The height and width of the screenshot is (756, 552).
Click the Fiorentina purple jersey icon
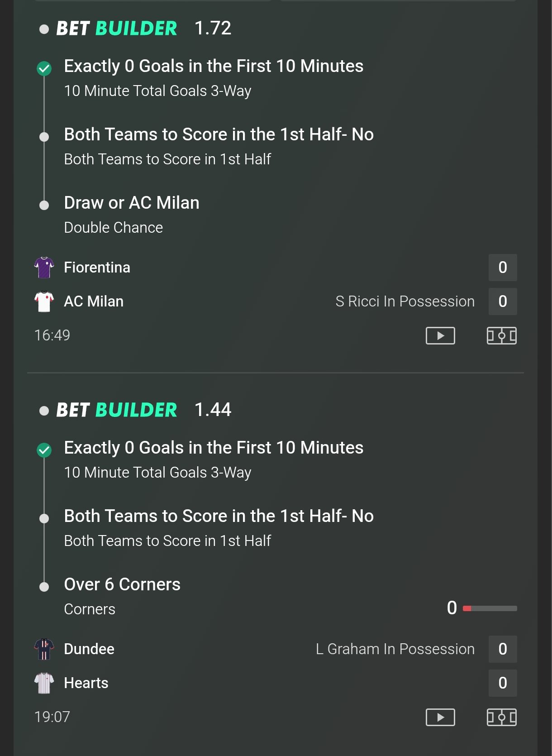[44, 267]
